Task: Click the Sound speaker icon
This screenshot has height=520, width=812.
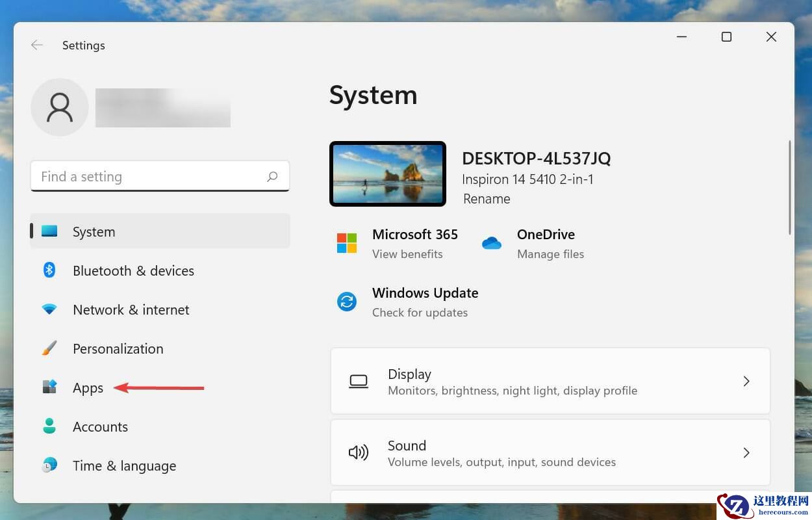Action: pyautogui.click(x=359, y=452)
